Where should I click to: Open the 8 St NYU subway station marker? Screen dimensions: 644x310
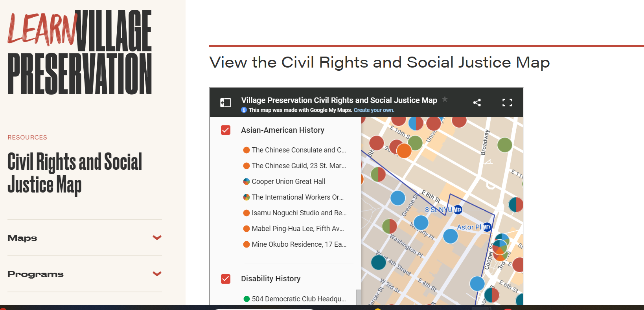[458, 210]
